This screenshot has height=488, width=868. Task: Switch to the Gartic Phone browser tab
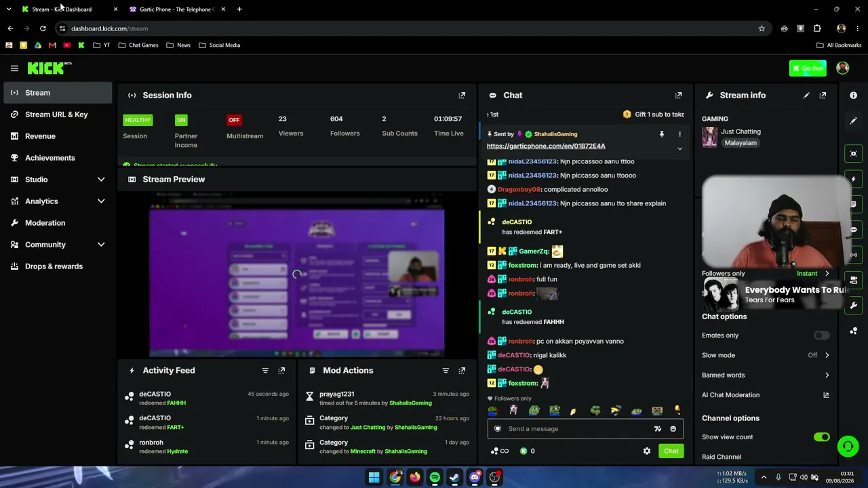(x=178, y=9)
